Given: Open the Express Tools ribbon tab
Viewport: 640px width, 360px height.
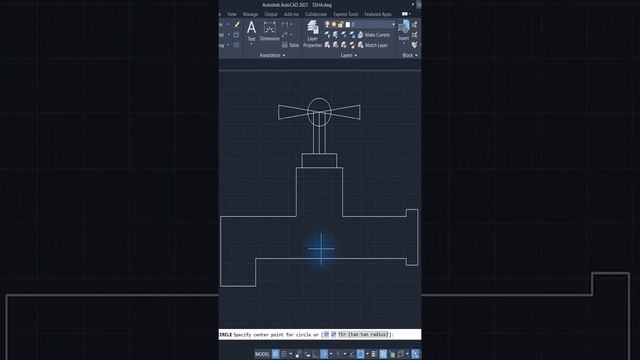Looking at the screenshot, I should 346,14.
